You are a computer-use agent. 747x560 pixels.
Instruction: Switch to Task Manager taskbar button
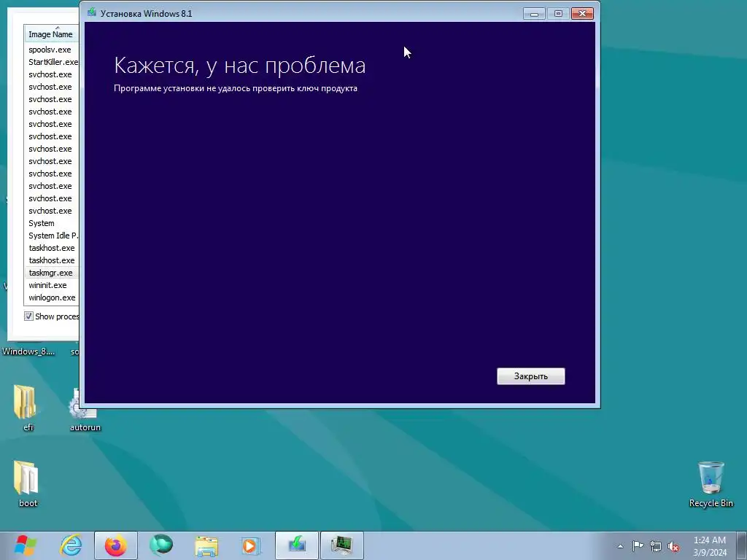click(x=342, y=545)
